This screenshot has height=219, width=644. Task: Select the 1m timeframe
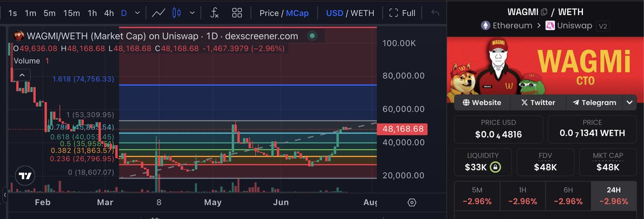[31, 13]
